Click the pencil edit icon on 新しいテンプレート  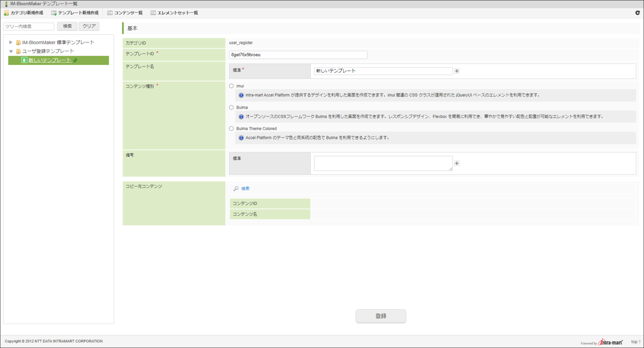[75, 60]
